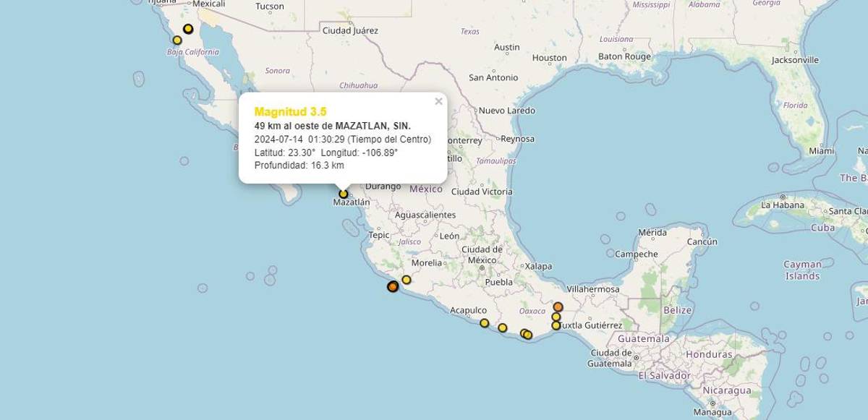The height and width of the screenshot is (420, 868).
Task: Click Houston on the map
Action: (x=549, y=57)
